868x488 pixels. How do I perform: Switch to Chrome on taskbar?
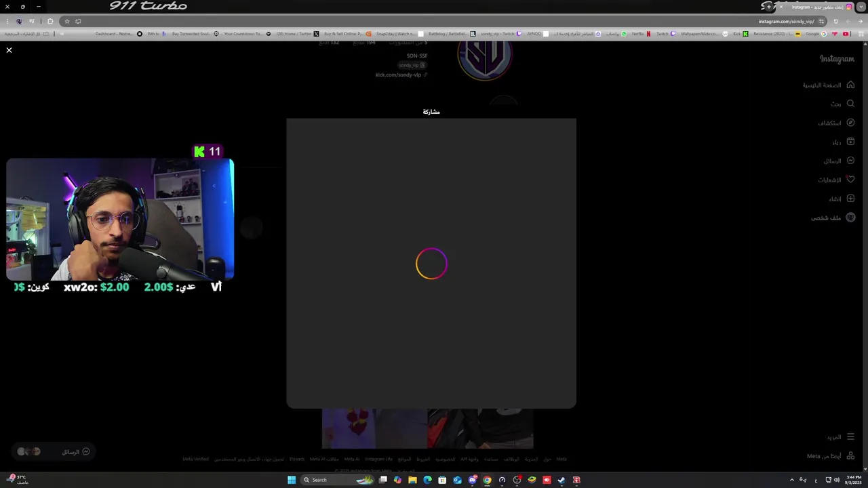click(487, 480)
